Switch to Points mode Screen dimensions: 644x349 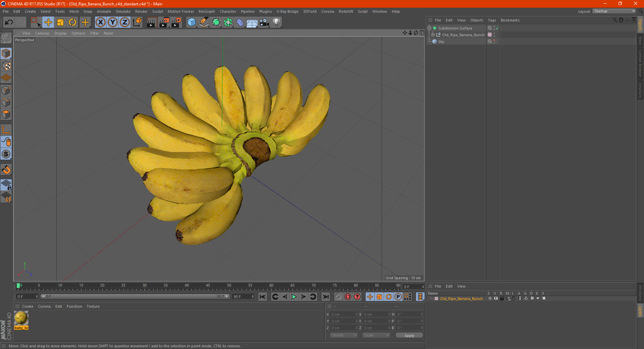pos(6,90)
